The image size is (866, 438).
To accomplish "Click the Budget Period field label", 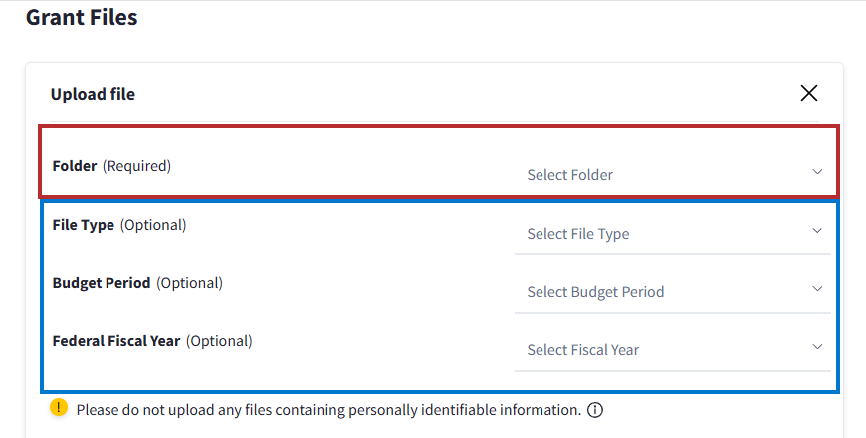I will [101, 283].
